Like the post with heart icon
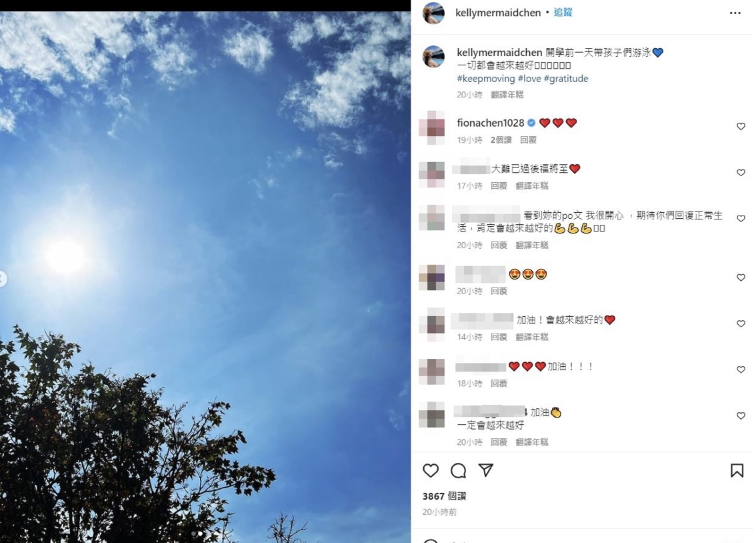This screenshot has width=756, height=543. (431, 470)
